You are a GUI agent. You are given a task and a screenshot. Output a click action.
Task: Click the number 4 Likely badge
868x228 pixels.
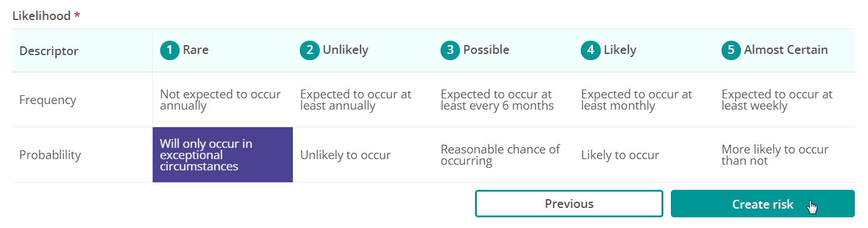pos(591,50)
